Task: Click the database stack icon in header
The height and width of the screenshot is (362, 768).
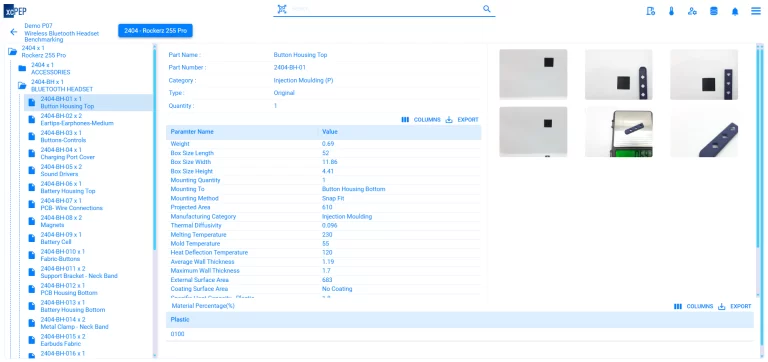Action: point(714,11)
